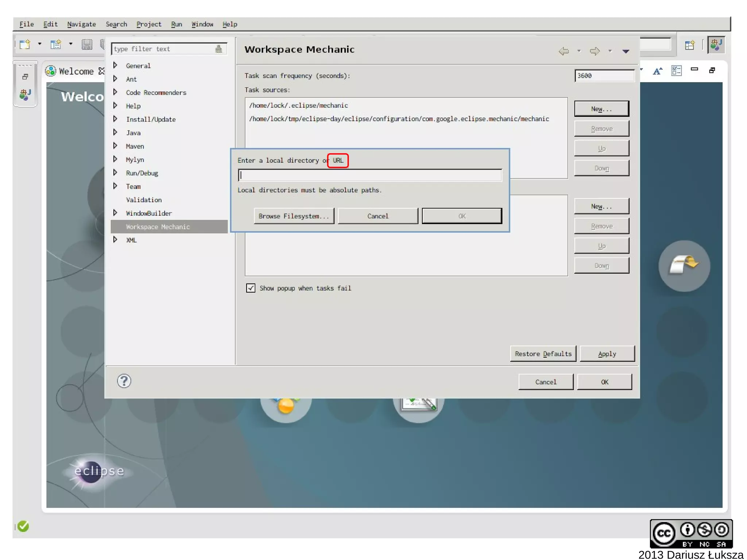
Task: Open the Project menu
Action: point(148,24)
